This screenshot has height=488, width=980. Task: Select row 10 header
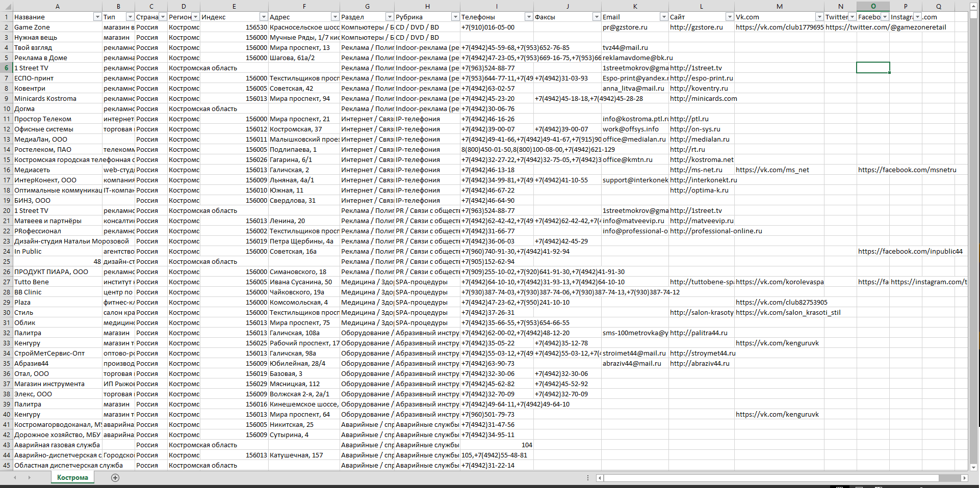pyautogui.click(x=7, y=109)
